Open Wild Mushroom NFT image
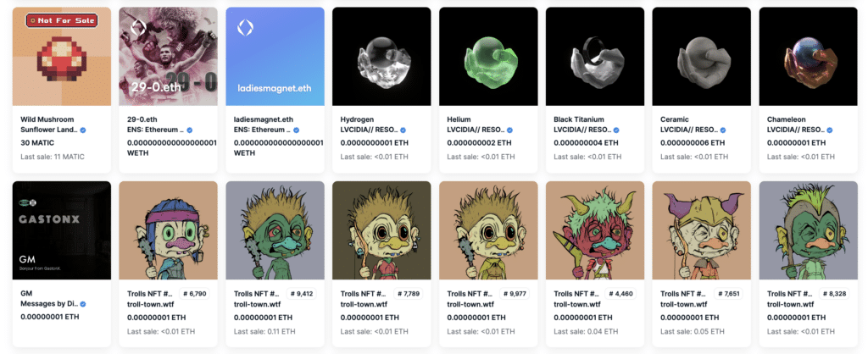 point(61,57)
